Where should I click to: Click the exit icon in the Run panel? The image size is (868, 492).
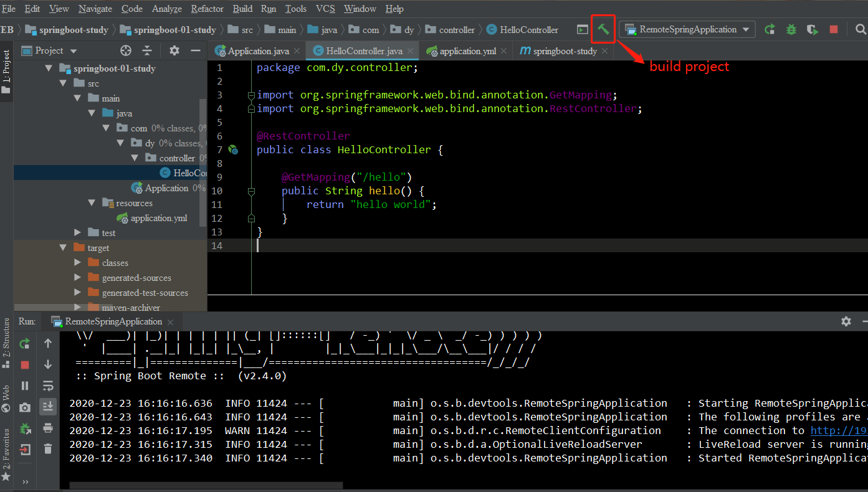click(25, 449)
